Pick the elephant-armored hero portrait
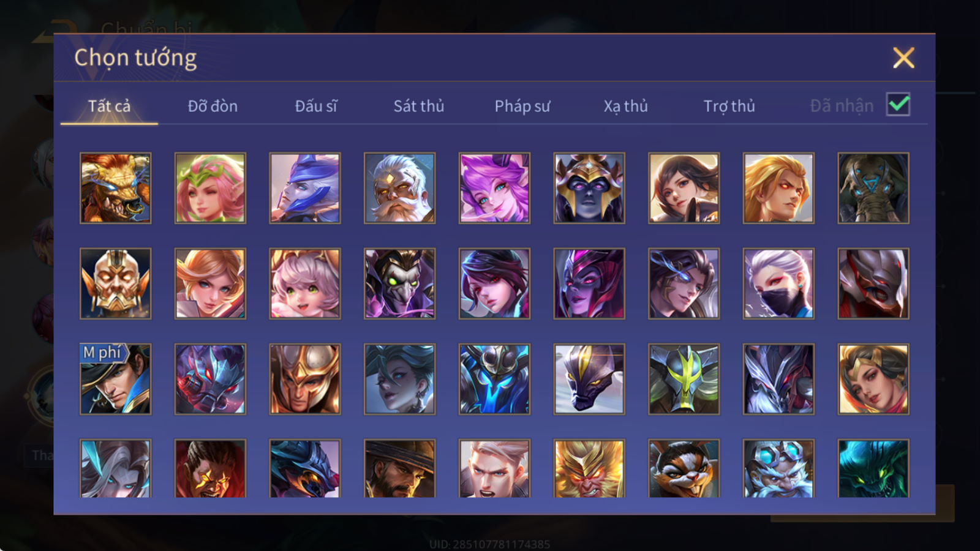980x551 pixels. (873, 188)
